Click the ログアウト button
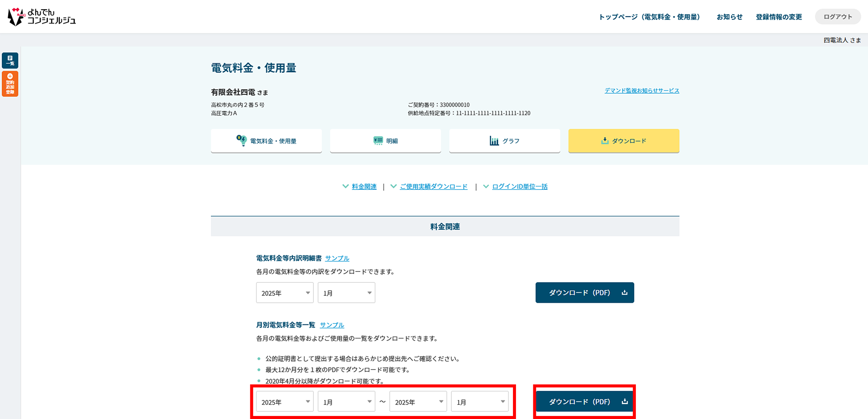 click(x=838, y=17)
